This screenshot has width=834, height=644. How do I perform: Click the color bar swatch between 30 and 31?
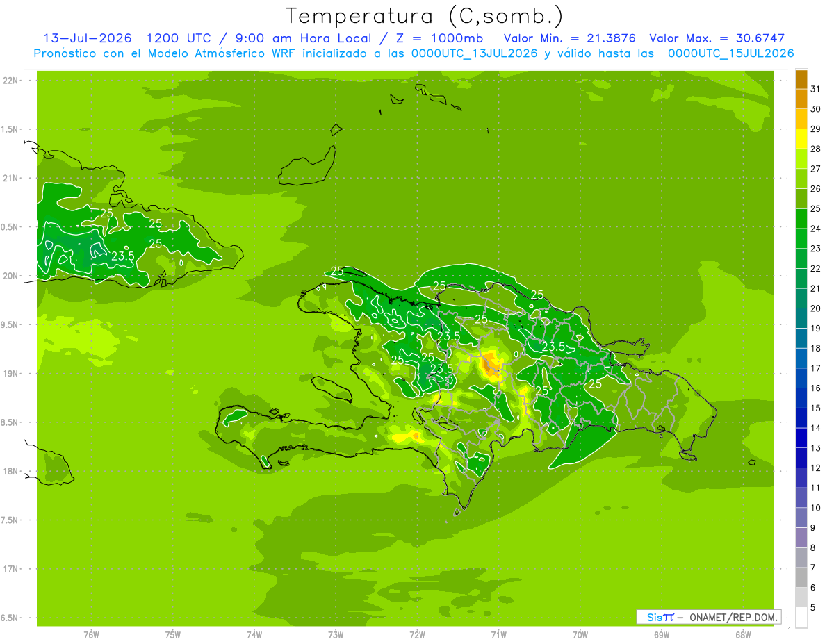801,99
